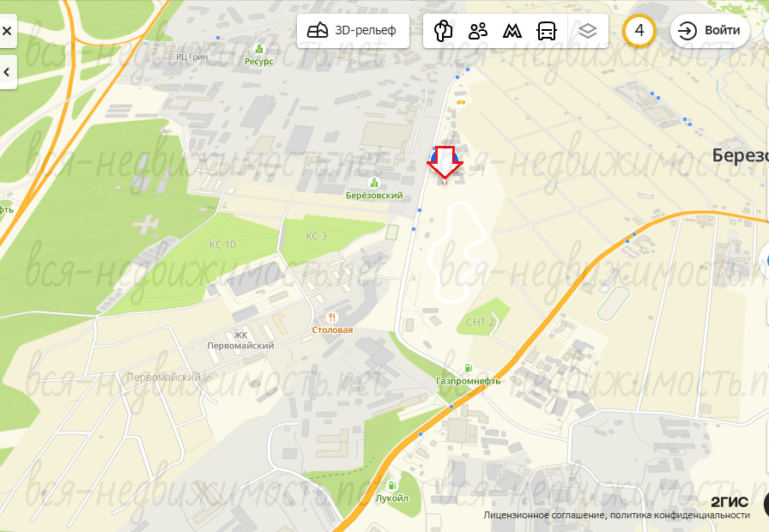Open the Газпромнефть gas station icon

[x=469, y=368]
